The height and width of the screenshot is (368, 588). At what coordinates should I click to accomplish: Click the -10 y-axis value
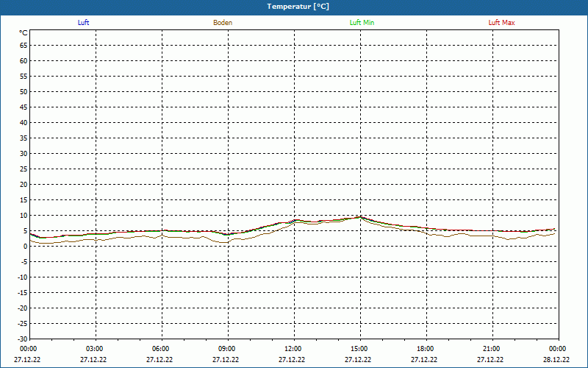pos(23,277)
